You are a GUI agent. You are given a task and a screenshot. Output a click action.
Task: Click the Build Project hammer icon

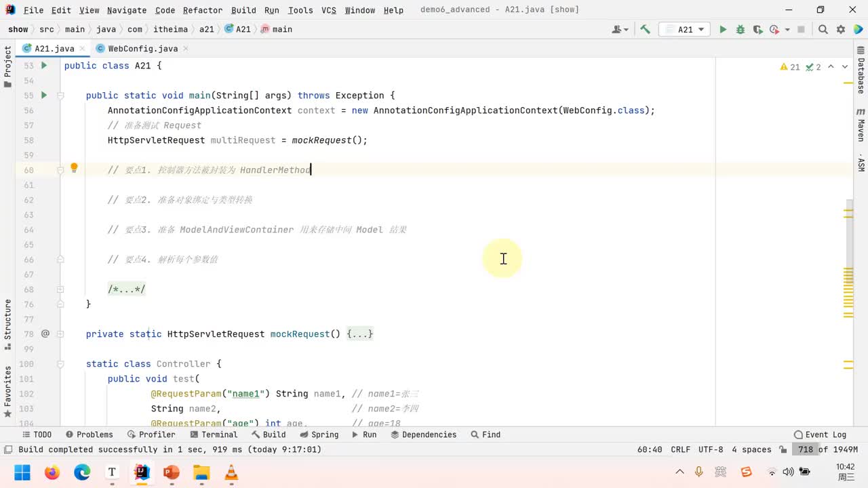[x=645, y=29]
